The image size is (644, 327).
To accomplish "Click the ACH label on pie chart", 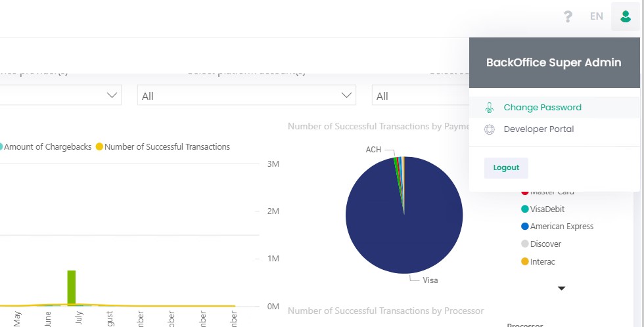I will pos(373,150).
